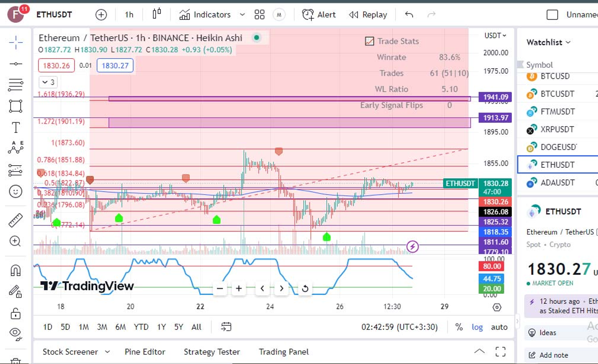Toggle the Trade Stats checkbox
The height and width of the screenshot is (364, 598).
[x=369, y=41]
